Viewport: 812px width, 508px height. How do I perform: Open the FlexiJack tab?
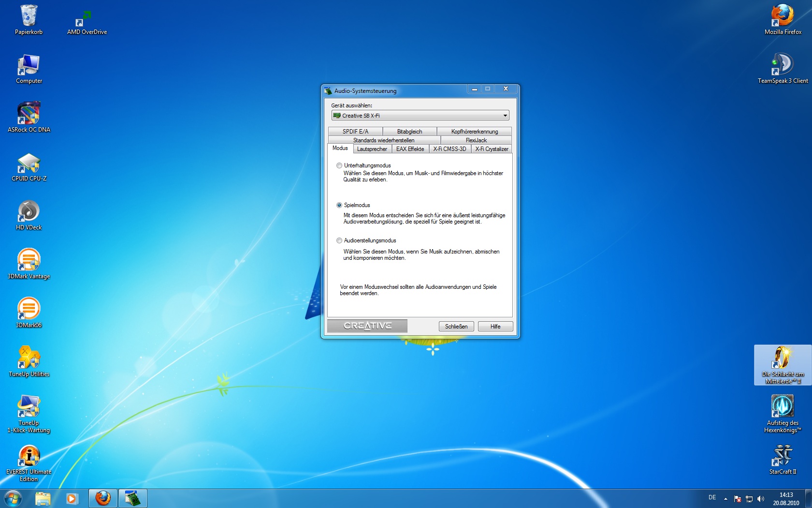(476, 140)
